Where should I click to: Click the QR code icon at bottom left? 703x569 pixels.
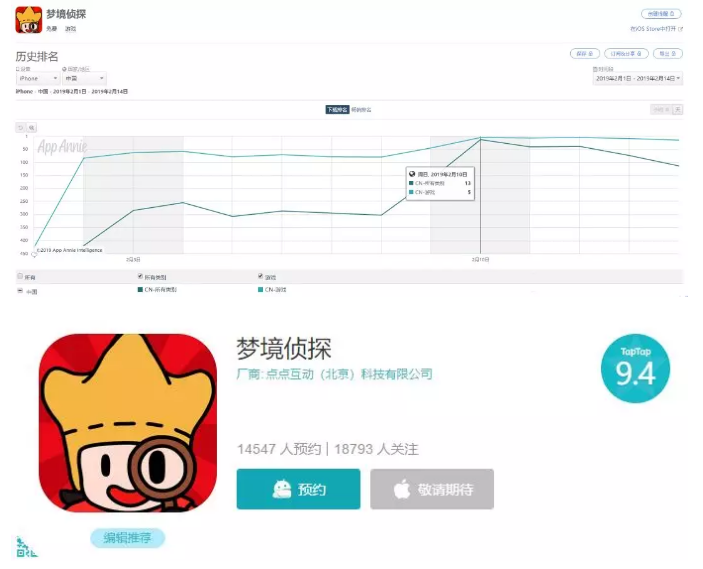(x=26, y=547)
